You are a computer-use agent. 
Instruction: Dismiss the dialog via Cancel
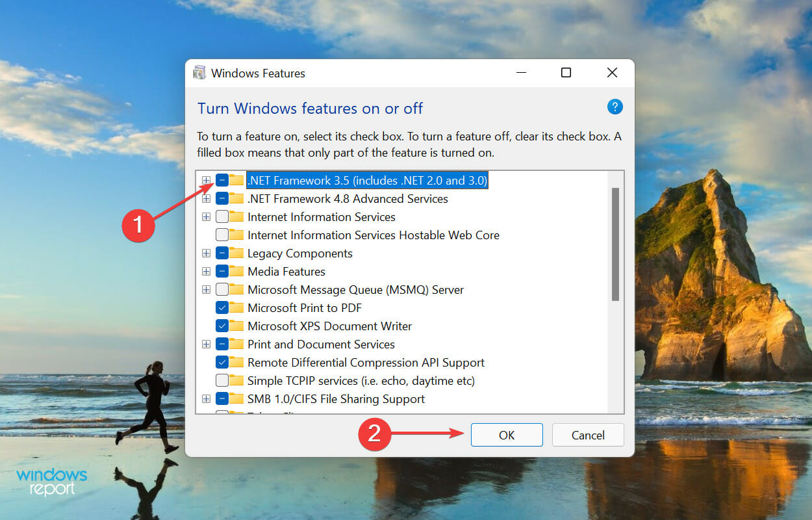(x=587, y=435)
